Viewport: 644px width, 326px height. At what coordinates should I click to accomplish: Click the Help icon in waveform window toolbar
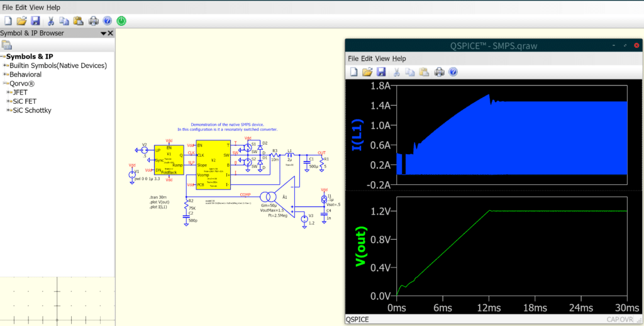tap(453, 72)
